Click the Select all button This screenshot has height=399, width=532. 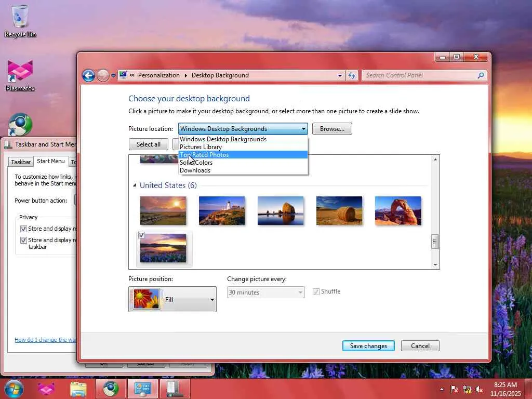(x=149, y=144)
